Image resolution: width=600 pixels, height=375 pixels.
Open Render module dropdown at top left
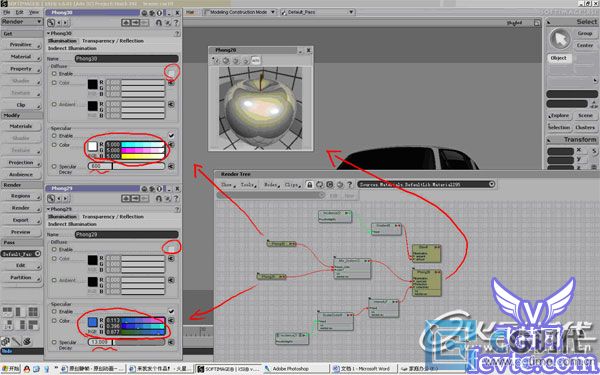[22, 22]
